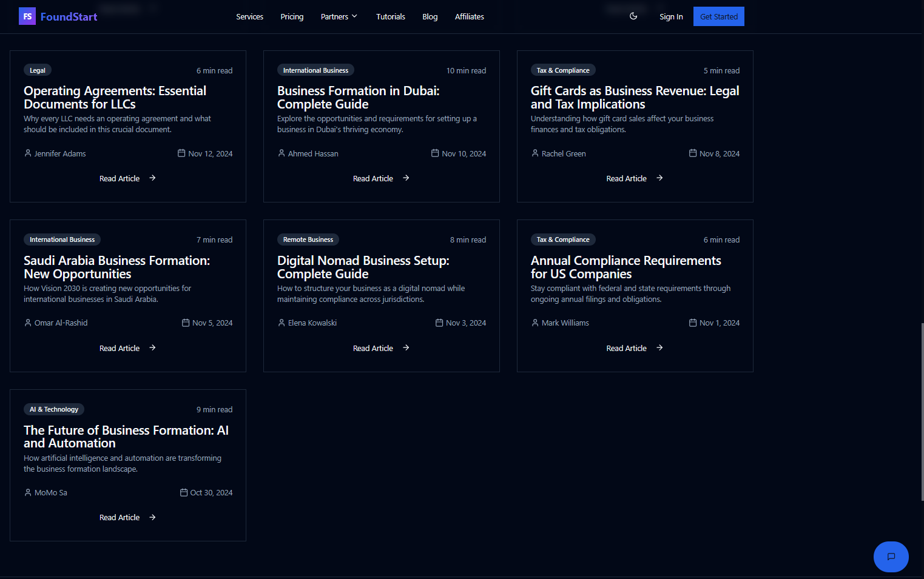Click arrow icon on Operating Agreements card
The height and width of the screenshot is (579, 924).
point(152,178)
